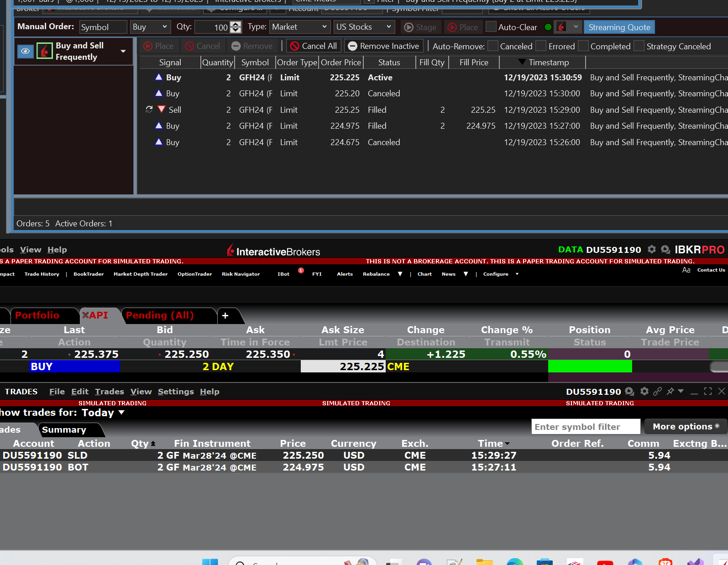Screen dimensions: 728x565
Task: Switch to the Portfolio tab
Action: point(37,315)
